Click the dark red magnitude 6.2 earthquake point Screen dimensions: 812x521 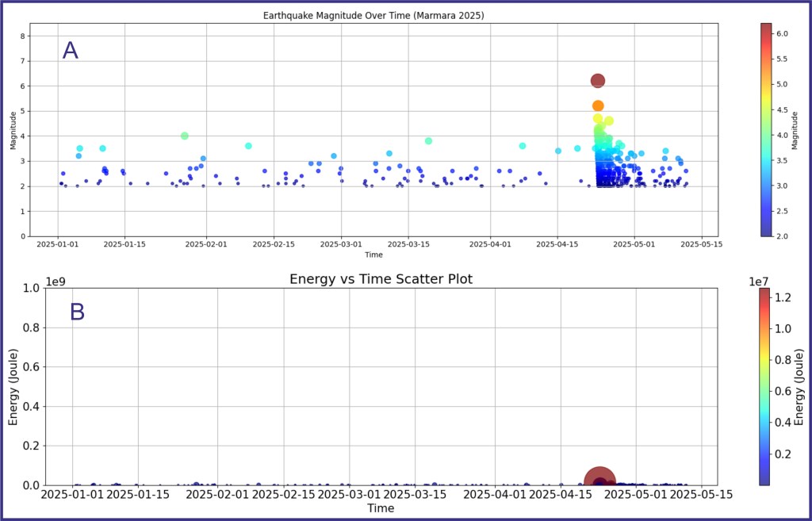[x=598, y=80]
